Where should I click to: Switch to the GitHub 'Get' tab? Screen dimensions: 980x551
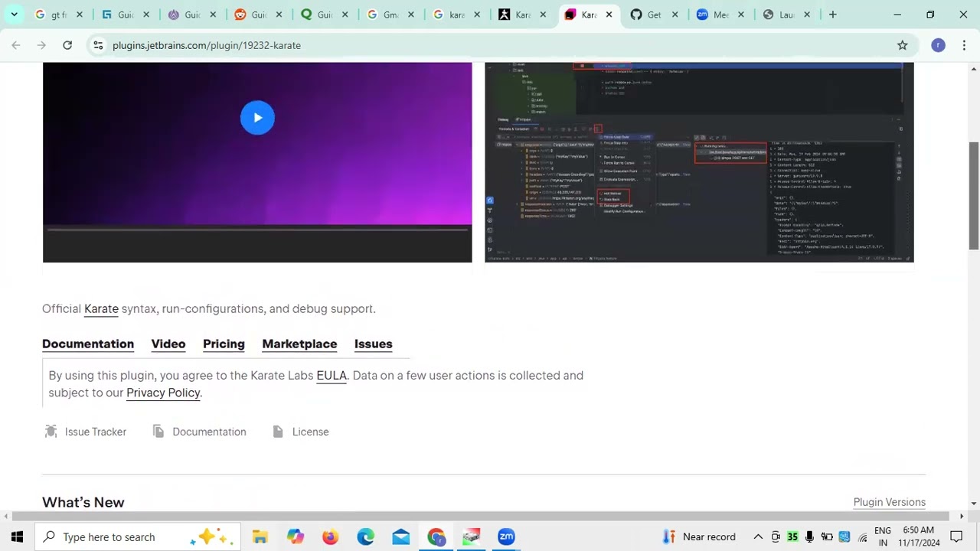[x=655, y=15]
